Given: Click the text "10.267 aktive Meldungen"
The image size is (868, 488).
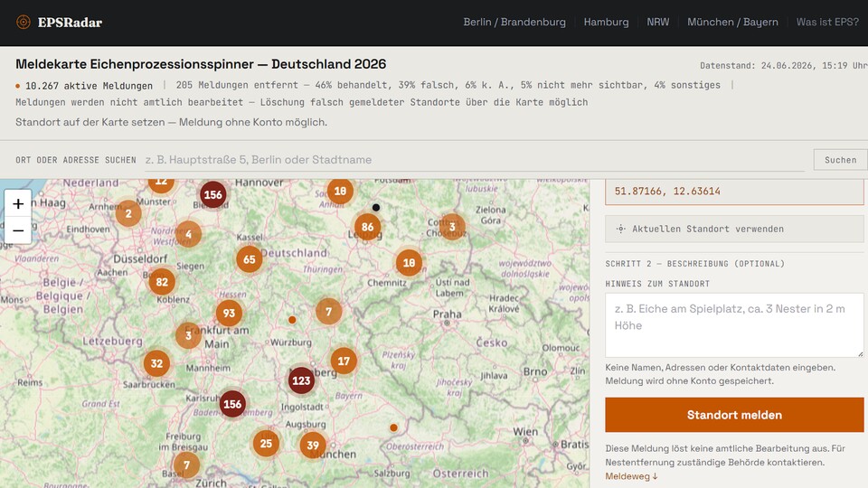Looking at the screenshot, I should pos(89,86).
